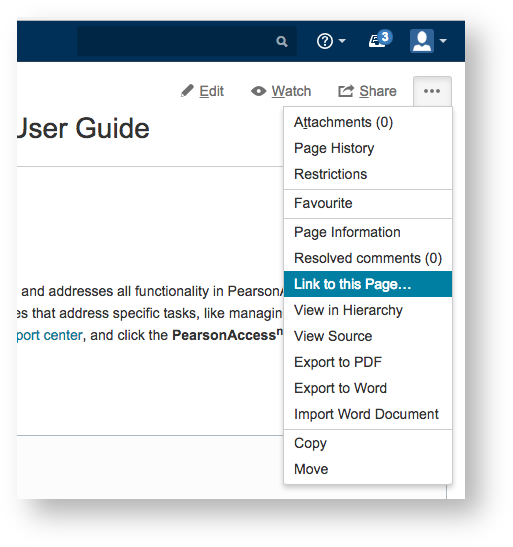Viewport: 513px width, 547px height.
Task: Click the Share arrow icon
Action: 346,91
